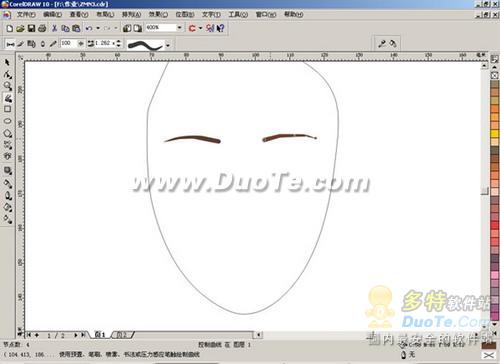
Task: Click the no-color X swatch at palette top
Action: (495, 75)
